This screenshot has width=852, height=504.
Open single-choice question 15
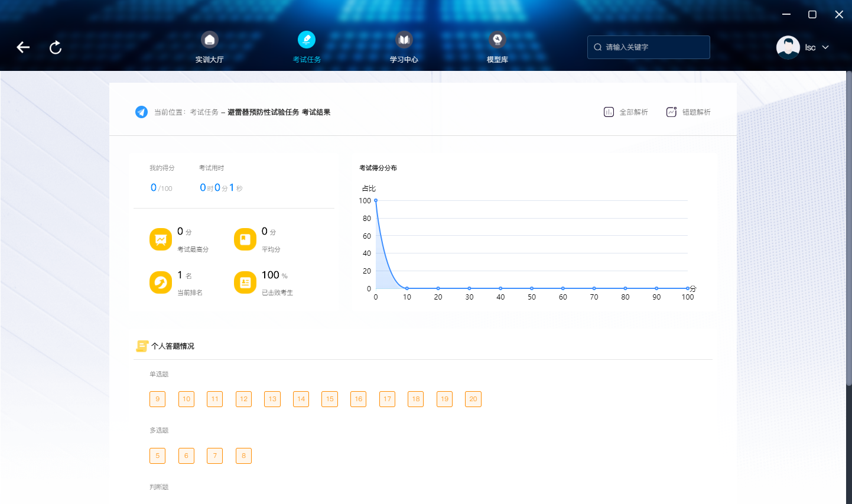tap(330, 399)
